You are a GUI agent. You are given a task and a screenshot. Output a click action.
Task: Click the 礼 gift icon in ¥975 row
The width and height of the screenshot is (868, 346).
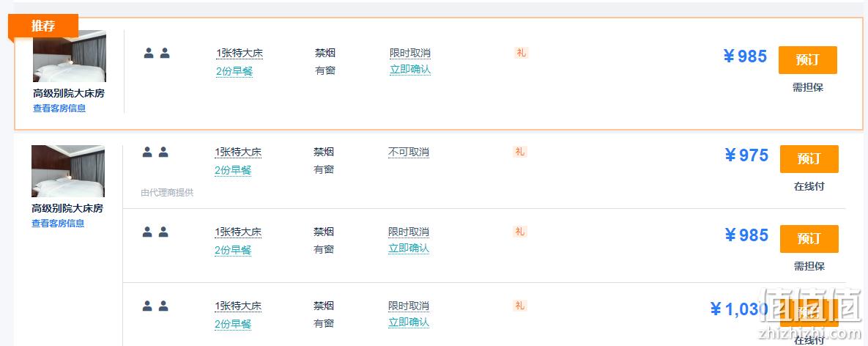click(x=520, y=151)
